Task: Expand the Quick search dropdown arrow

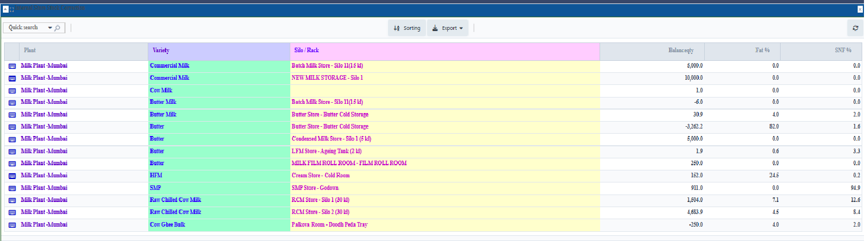Action: click(x=50, y=28)
